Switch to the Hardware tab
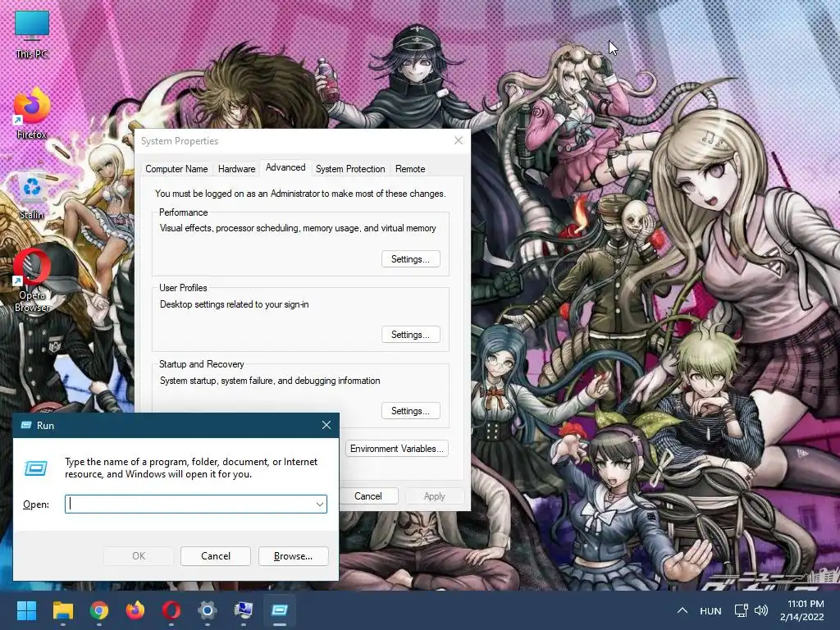The height and width of the screenshot is (630, 840). pyautogui.click(x=236, y=169)
